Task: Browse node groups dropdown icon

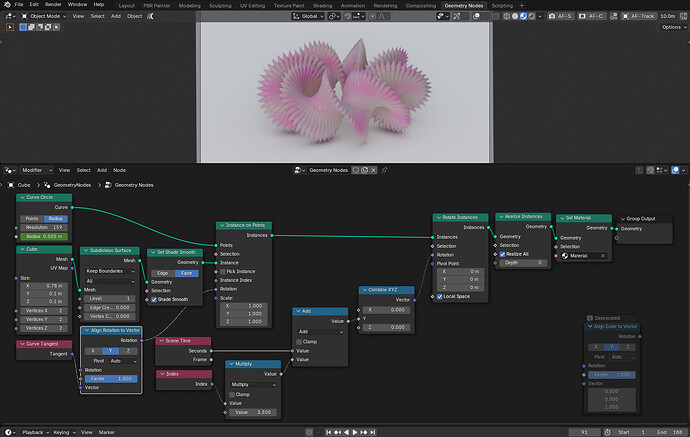Action: (x=300, y=170)
